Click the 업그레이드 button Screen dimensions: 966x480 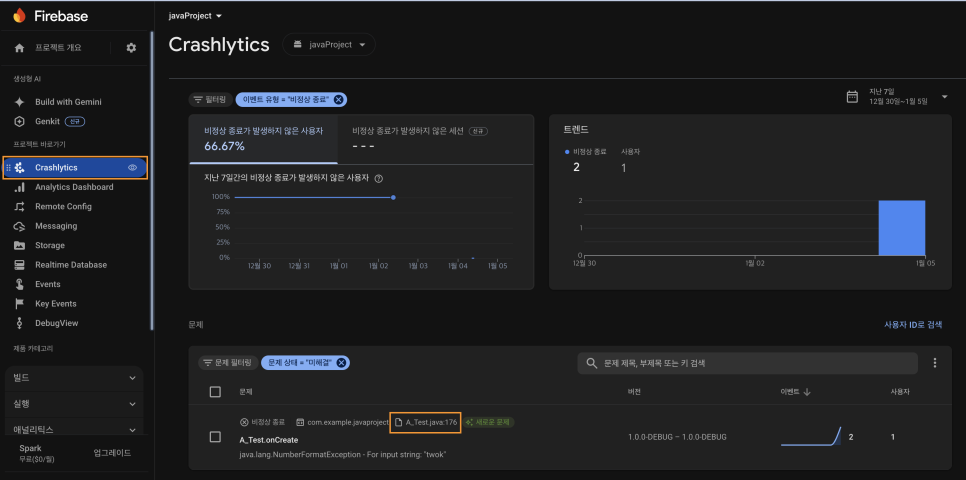pos(112,453)
